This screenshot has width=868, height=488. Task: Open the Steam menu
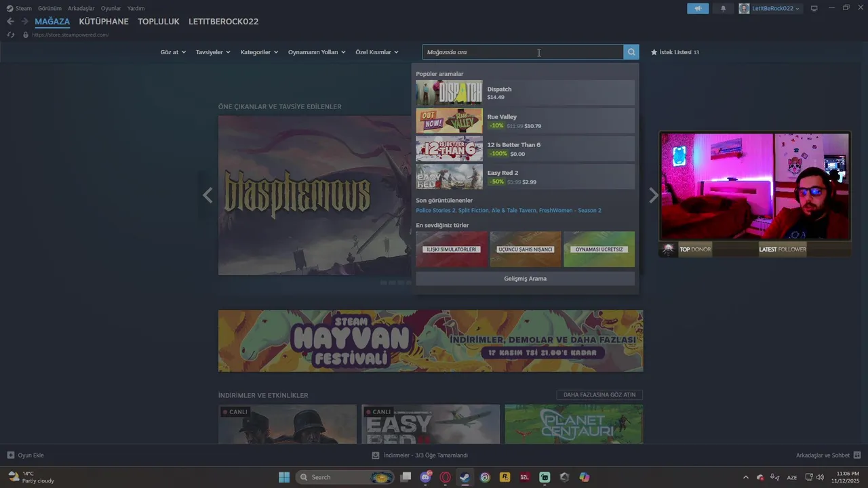pos(19,8)
